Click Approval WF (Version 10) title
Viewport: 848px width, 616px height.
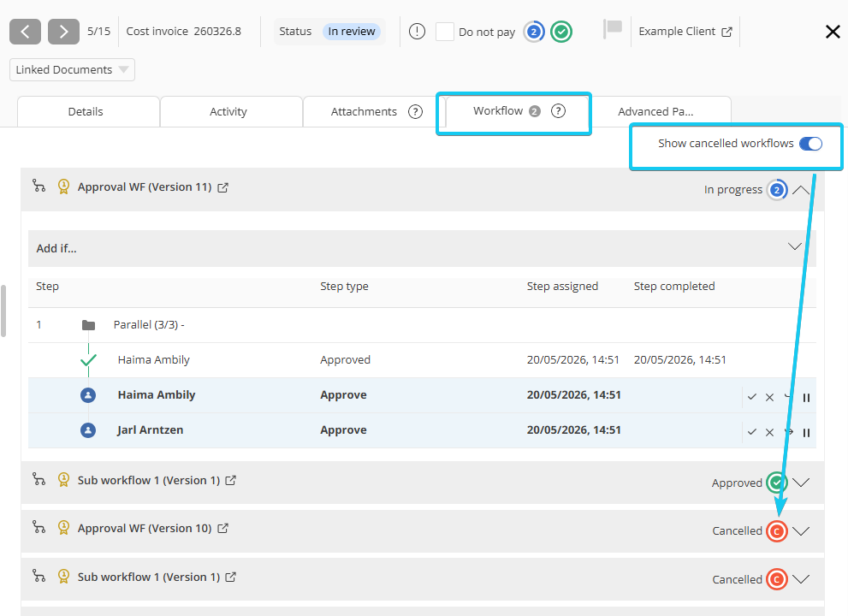coord(145,529)
